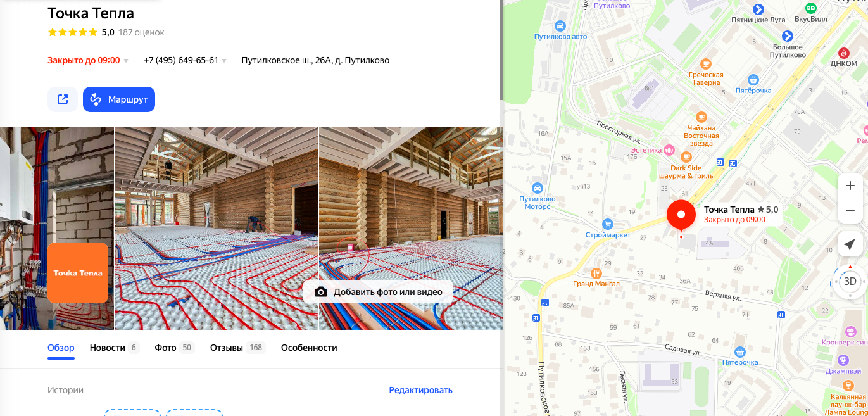
Task: Open the Путилково авто car service marker
Action: tap(560, 26)
